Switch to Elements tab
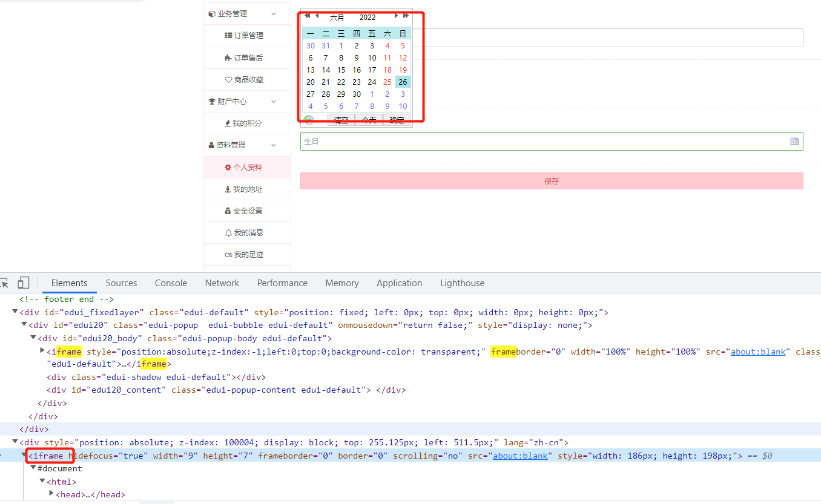821x504 pixels. pyautogui.click(x=70, y=283)
